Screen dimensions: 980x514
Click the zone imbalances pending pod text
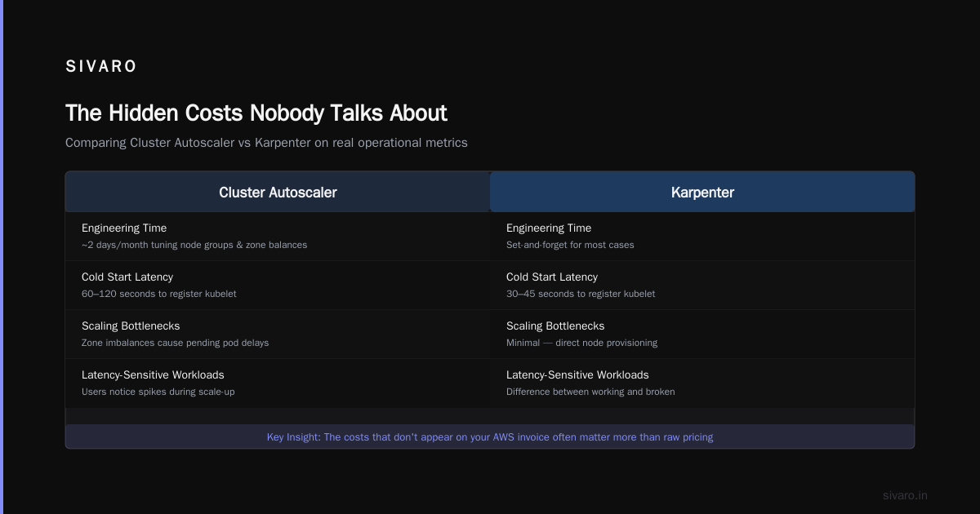coord(175,343)
